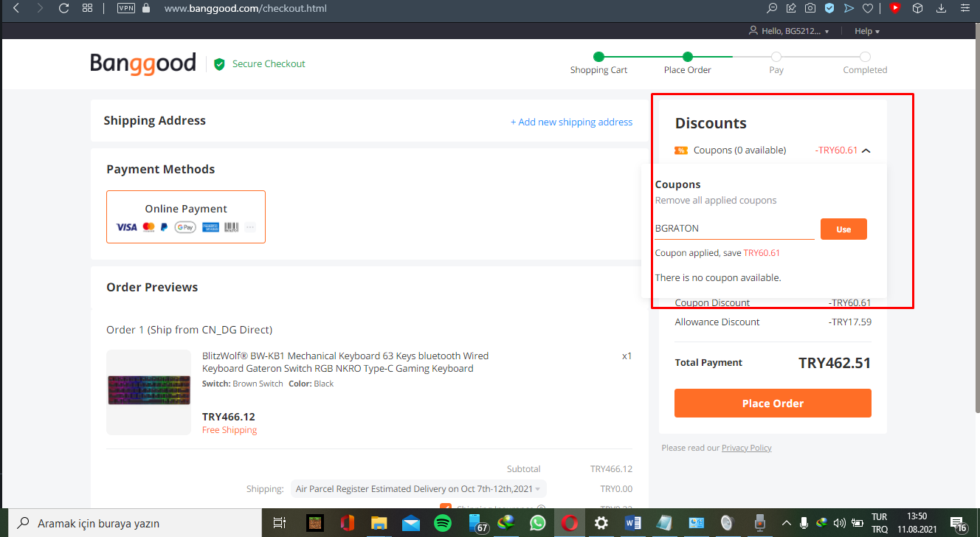The width and height of the screenshot is (980, 537).
Task: Open Settings gear on the taskbar
Action: click(x=601, y=523)
